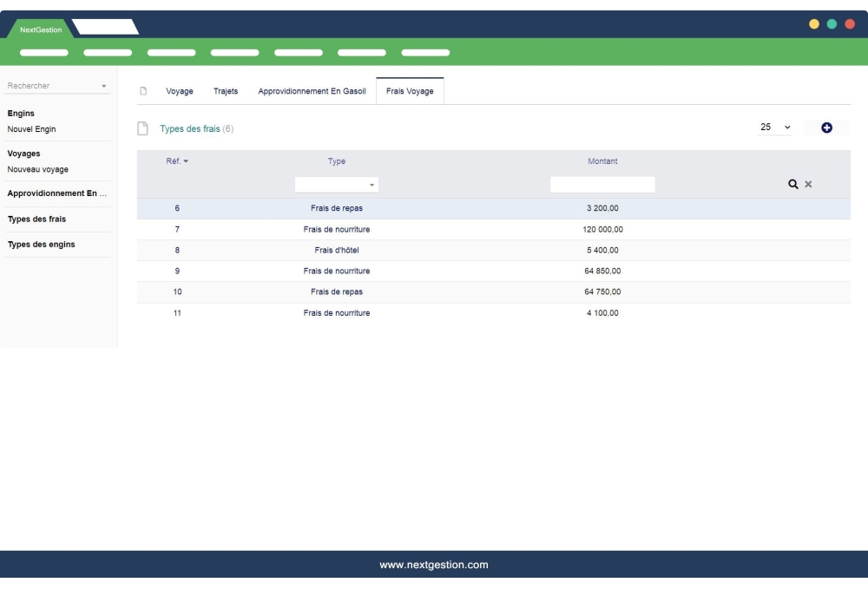This screenshot has width=868, height=589.
Task: Click the yellow window control dot
Action: point(814,23)
